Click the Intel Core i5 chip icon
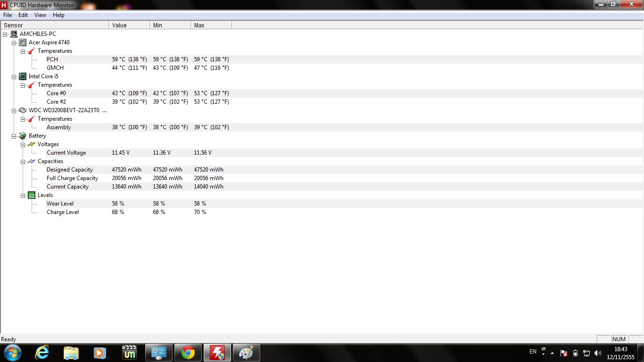Screen dimensions: 644x362 (23, 76)
